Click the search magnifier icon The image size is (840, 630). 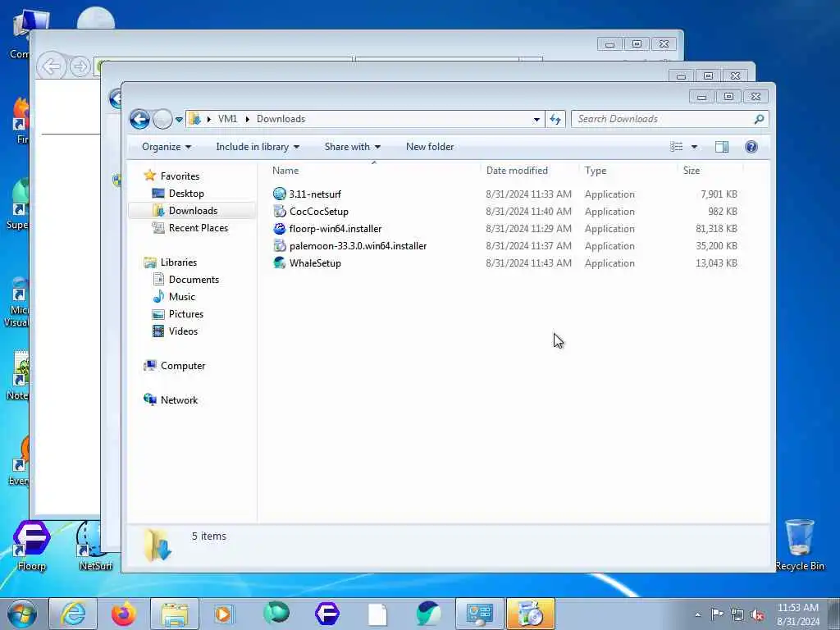click(x=759, y=119)
